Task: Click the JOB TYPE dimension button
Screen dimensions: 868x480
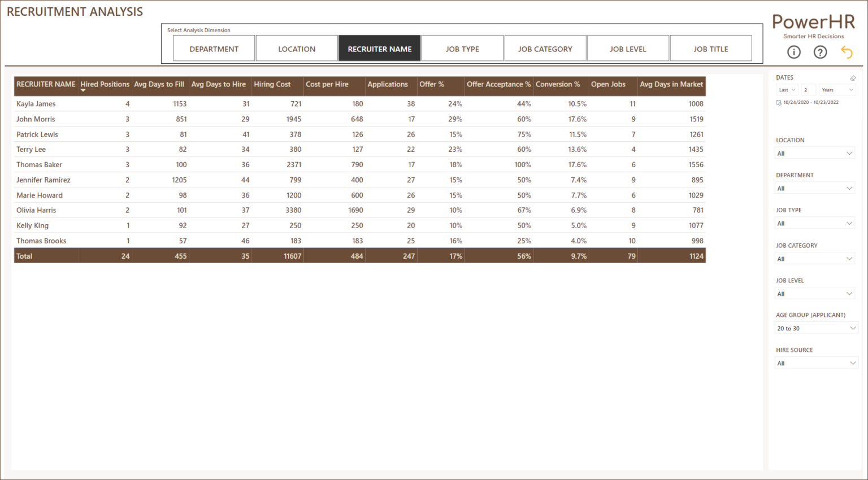Action: pos(462,48)
